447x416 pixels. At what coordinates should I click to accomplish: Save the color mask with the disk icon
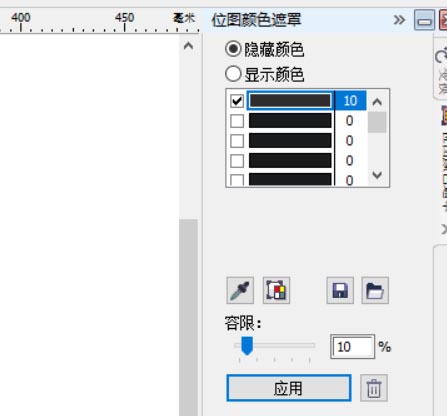(x=340, y=290)
